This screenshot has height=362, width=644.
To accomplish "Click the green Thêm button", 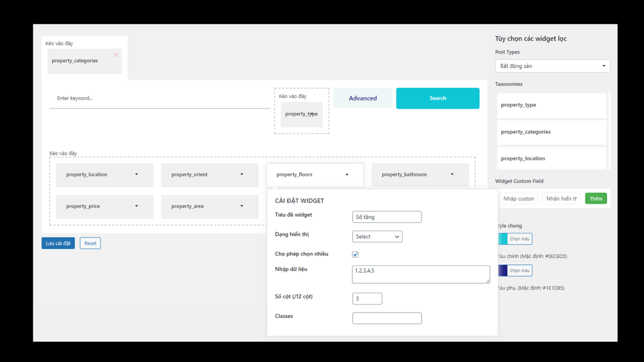I will pos(596,198).
